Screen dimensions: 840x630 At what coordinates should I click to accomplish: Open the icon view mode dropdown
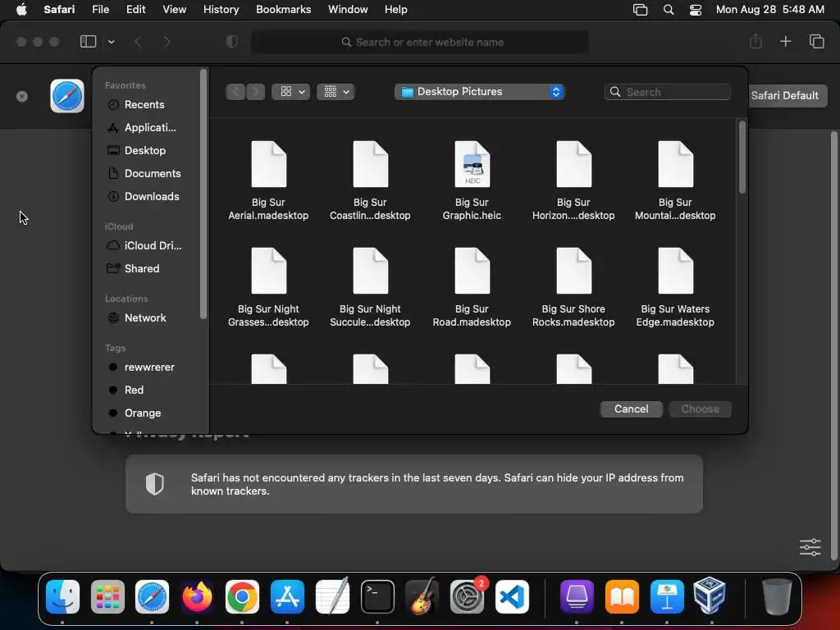[291, 92]
